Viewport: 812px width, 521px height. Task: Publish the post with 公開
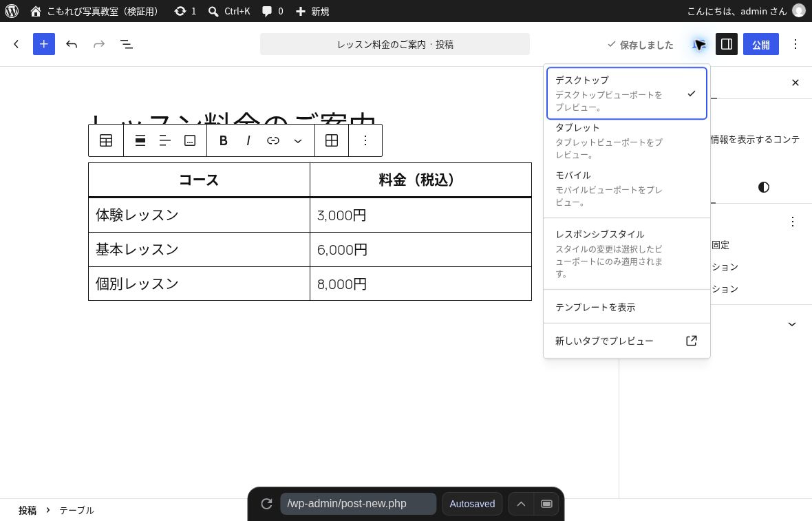pyautogui.click(x=760, y=44)
